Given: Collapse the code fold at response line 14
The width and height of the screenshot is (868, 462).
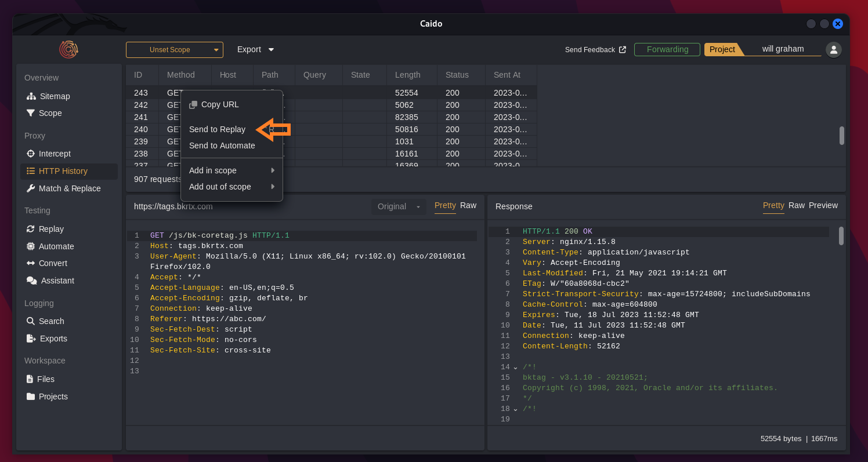Looking at the screenshot, I should (515, 368).
